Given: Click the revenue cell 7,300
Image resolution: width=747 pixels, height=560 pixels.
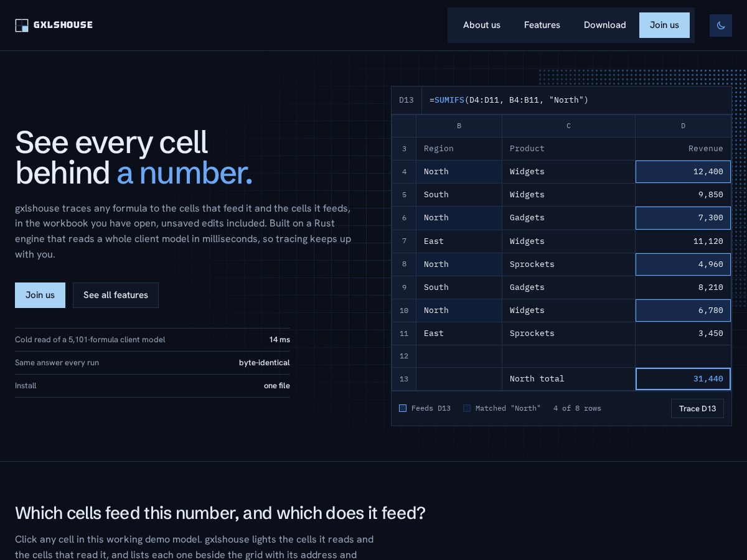Looking at the screenshot, I should point(683,218).
